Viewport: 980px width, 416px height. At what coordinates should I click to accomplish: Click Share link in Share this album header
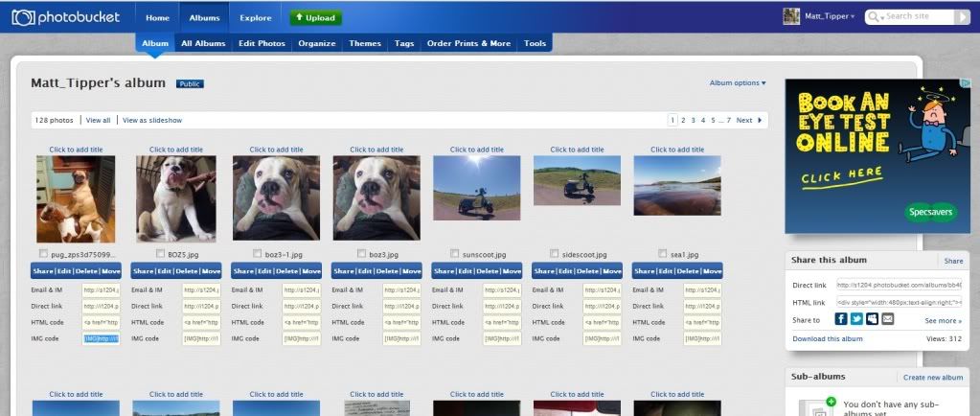(953, 261)
